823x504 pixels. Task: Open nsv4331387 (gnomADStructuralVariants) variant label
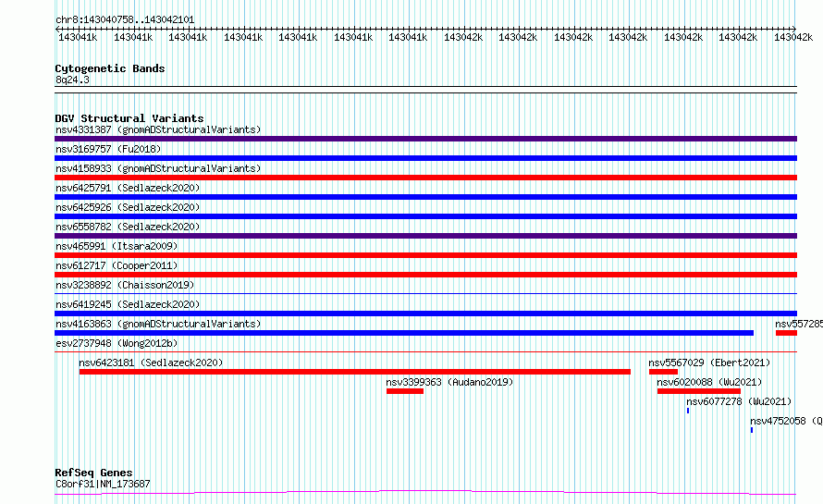(158, 129)
